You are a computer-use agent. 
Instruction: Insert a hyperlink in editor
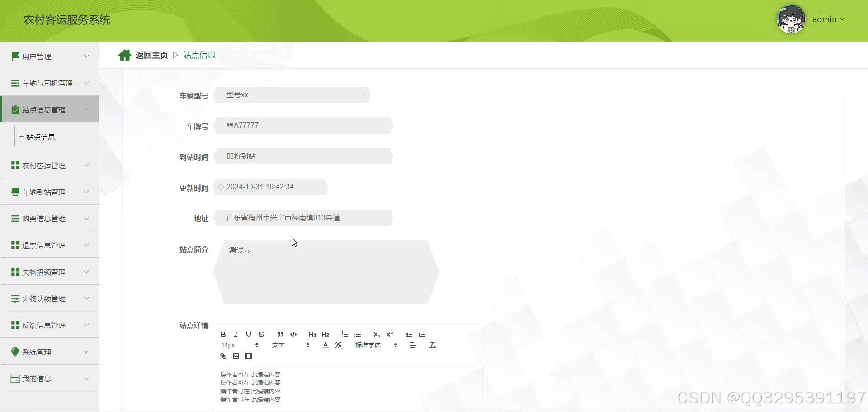[223, 356]
